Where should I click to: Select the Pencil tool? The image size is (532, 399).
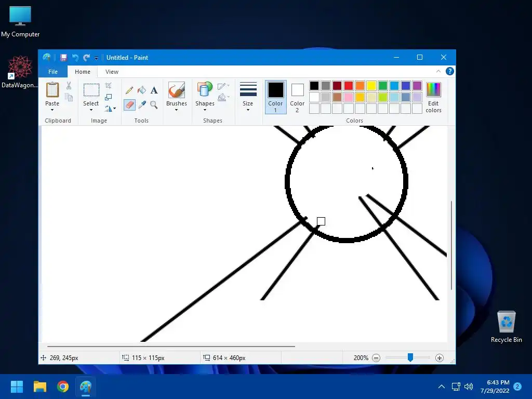[129, 90]
